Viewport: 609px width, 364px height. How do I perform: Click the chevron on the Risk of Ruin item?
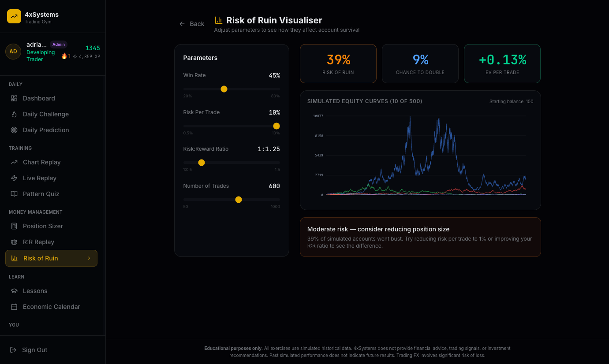(x=89, y=258)
